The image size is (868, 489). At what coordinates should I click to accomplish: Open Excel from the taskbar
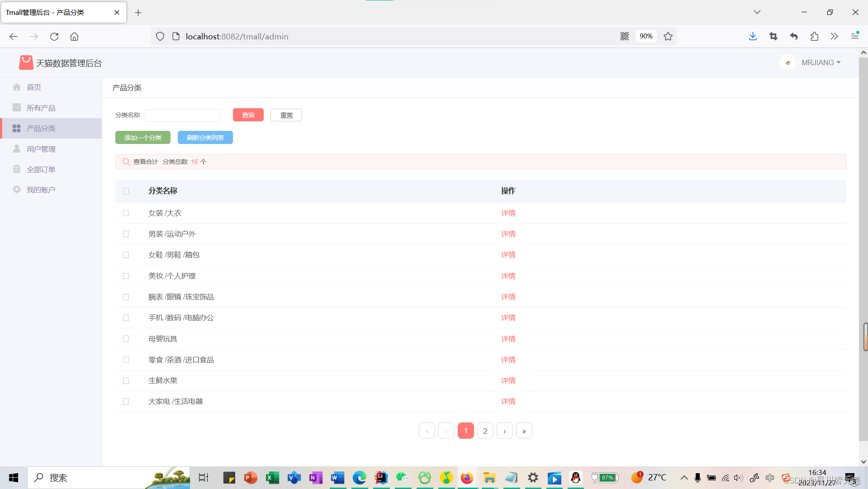coord(272,478)
